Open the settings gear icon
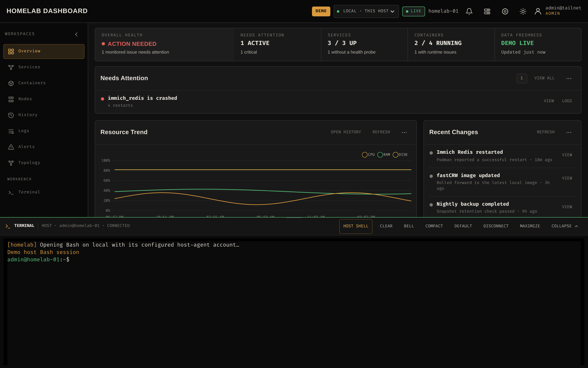Screen dimensions: 588x368 (x=505, y=11)
